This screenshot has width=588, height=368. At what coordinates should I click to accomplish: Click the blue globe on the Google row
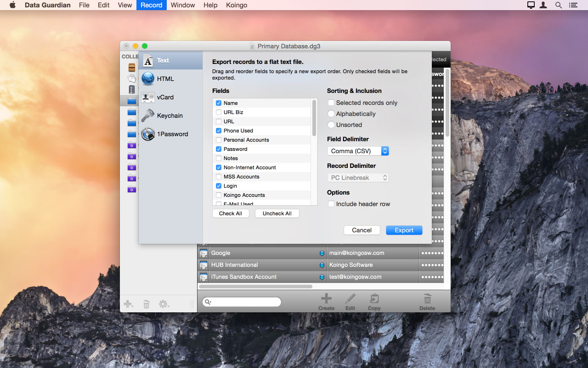322,253
